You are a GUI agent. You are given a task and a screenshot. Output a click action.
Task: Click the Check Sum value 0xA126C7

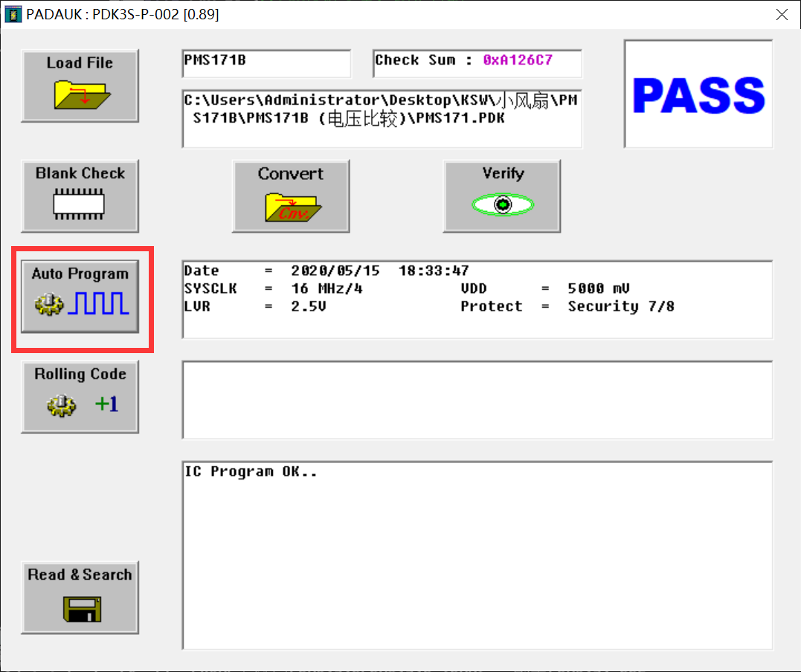(518, 60)
